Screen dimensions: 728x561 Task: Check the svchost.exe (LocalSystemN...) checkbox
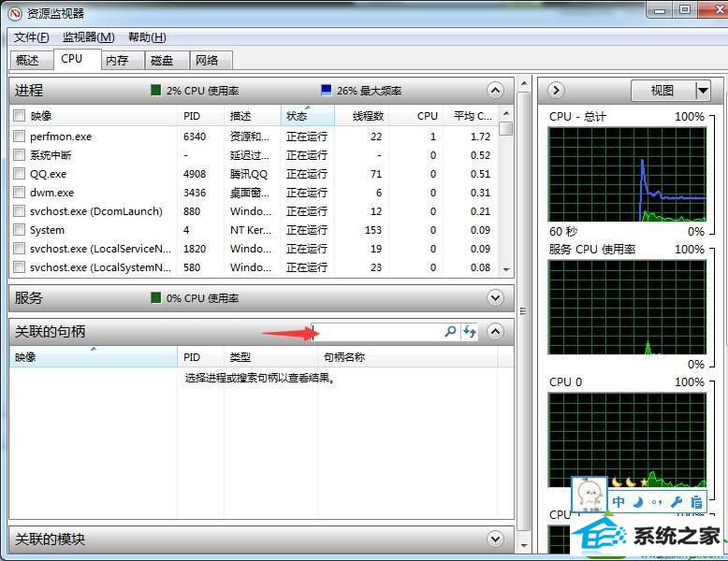[19, 267]
